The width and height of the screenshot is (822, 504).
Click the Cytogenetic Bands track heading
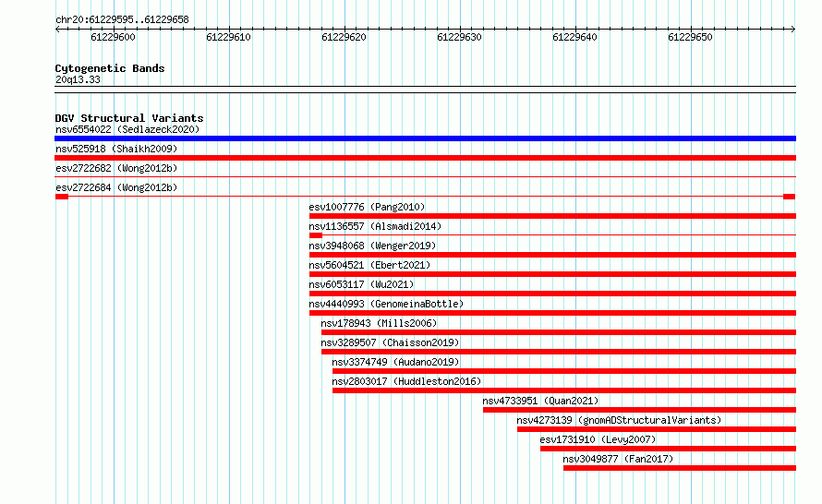pyautogui.click(x=110, y=68)
